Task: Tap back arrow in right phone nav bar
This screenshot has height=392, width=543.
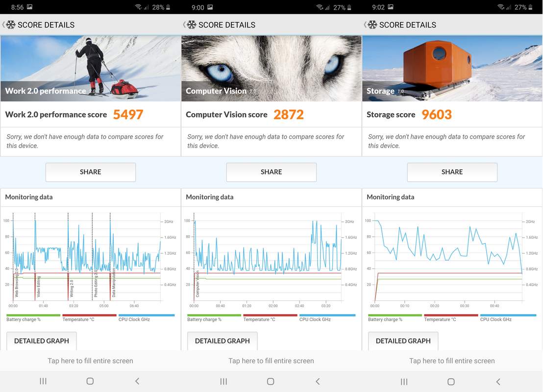Action: [498, 382]
